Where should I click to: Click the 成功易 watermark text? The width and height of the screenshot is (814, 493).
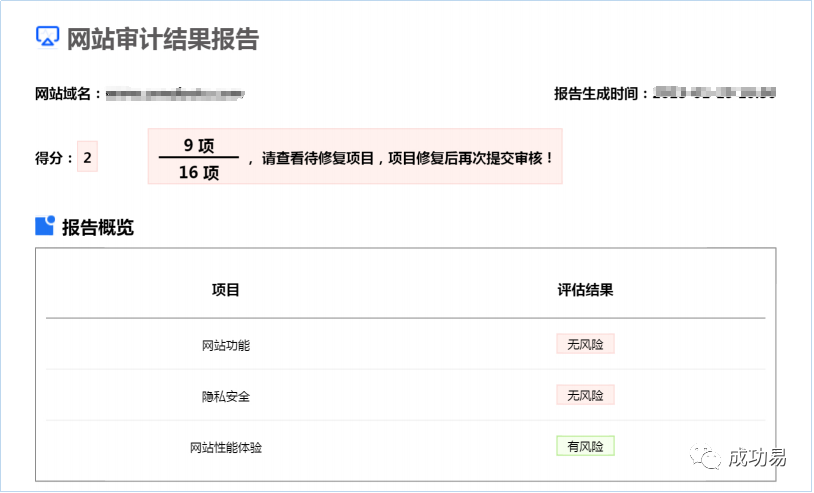(x=757, y=457)
